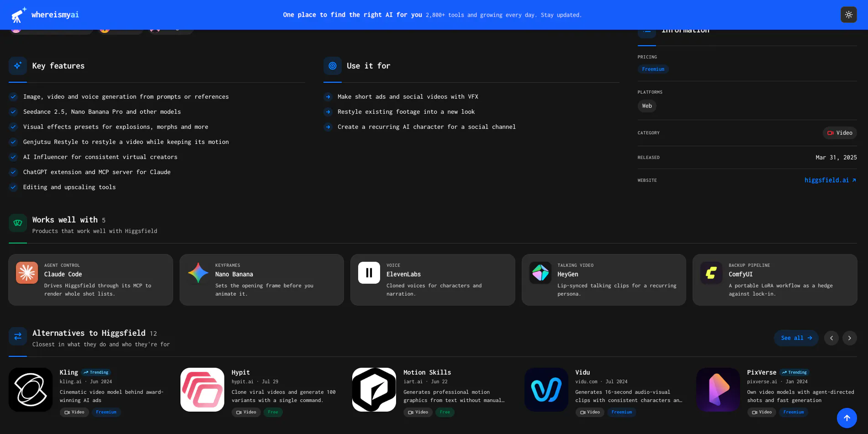
Task: Click the Trending badge next to PixVerse
Action: point(794,372)
